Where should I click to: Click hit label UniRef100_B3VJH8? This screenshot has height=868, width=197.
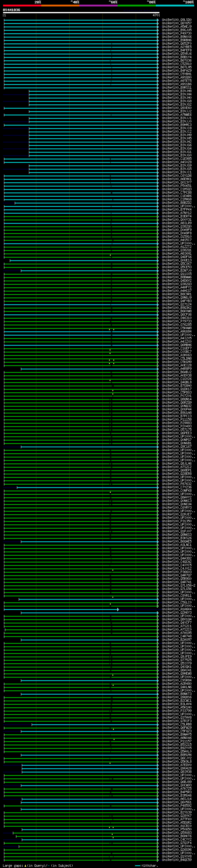[177, 91]
